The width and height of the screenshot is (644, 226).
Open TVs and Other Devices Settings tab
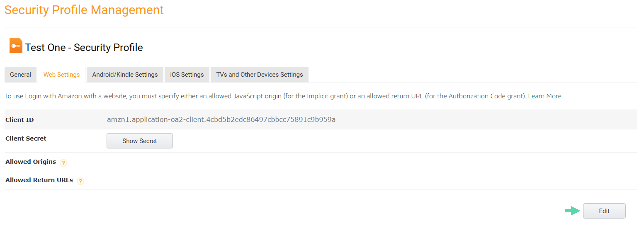click(x=259, y=74)
